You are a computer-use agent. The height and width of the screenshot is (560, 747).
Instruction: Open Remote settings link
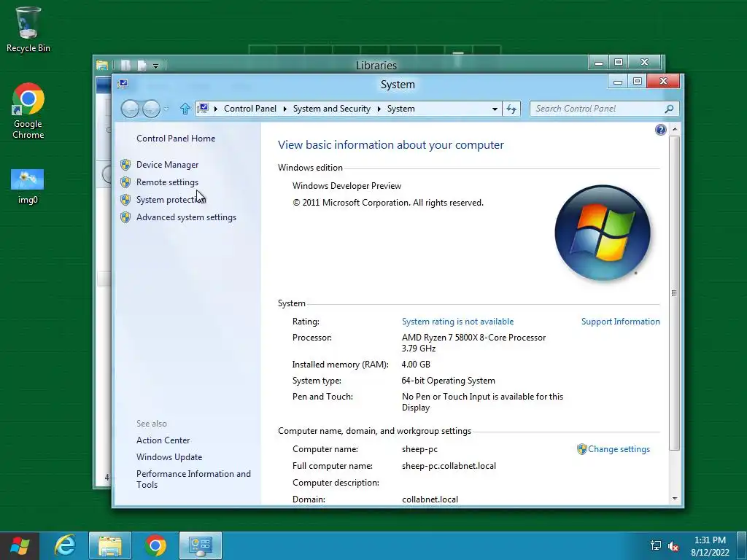pos(167,182)
